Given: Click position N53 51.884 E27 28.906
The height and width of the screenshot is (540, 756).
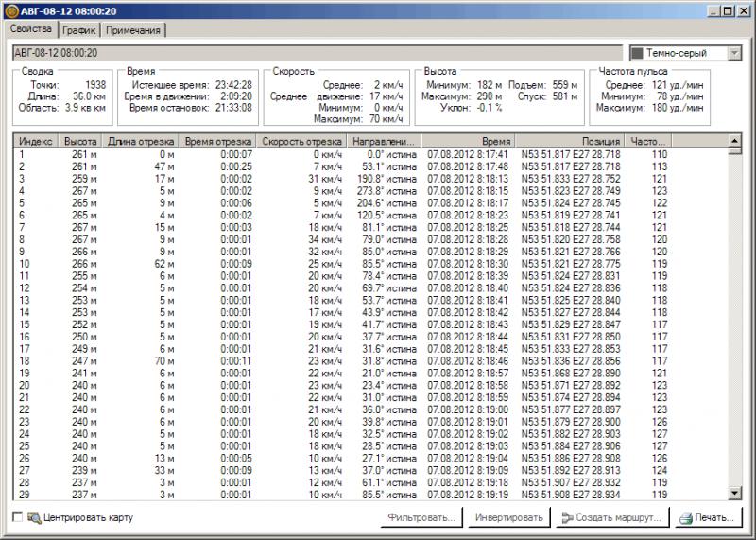Looking at the screenshot, I should (x=571, y=445).
